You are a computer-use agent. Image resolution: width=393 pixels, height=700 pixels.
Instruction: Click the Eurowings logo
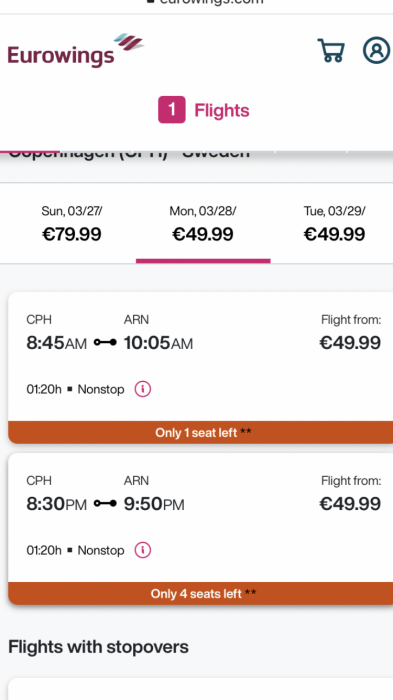pyautogui.click(x=75, y=50)
